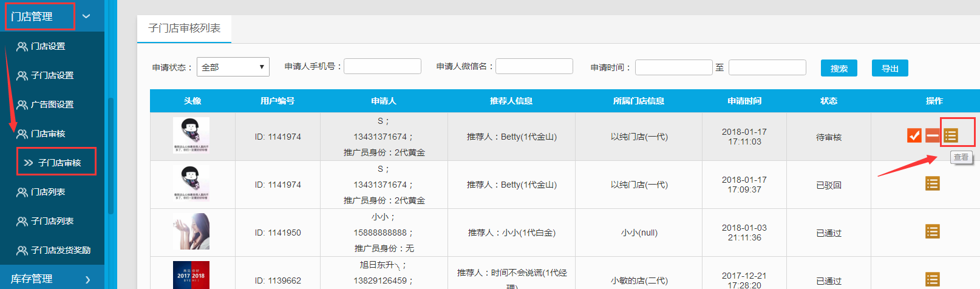
Task: Focus the 申请人手机号 input field
Action: 383,66
